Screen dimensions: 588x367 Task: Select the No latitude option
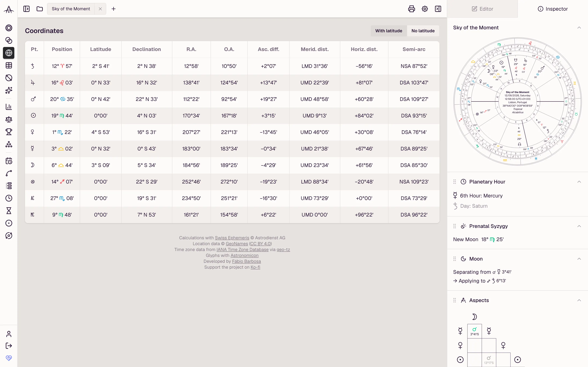click(423, 31)
